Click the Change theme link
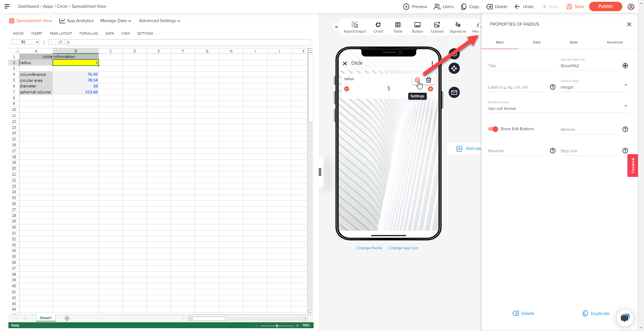Screen dimensions: 644x331 369,248
